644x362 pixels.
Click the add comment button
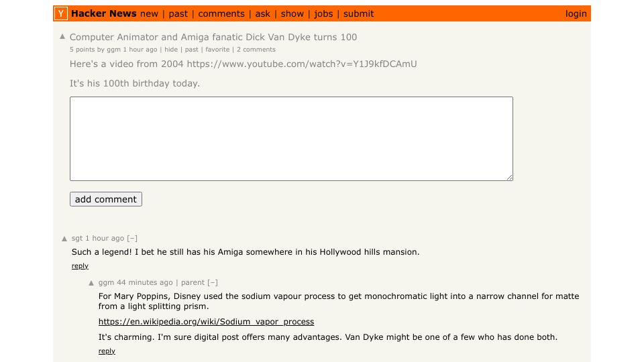pyautogui.click(x=106, y=199)
